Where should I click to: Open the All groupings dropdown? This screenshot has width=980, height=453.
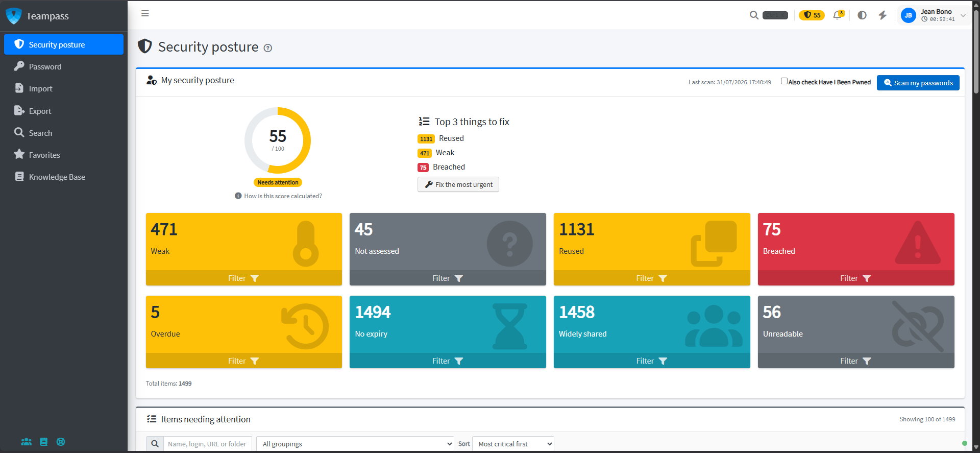(x=355, y=444)
